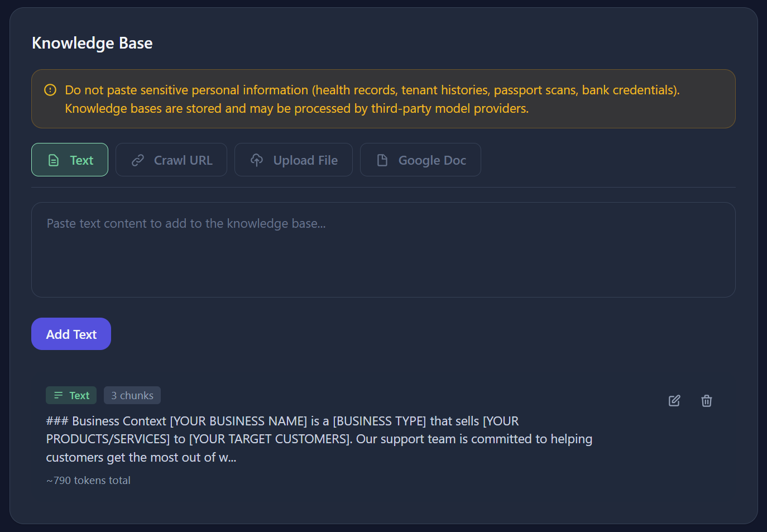Open the edit pencil icon for the entry

(674, 401)
